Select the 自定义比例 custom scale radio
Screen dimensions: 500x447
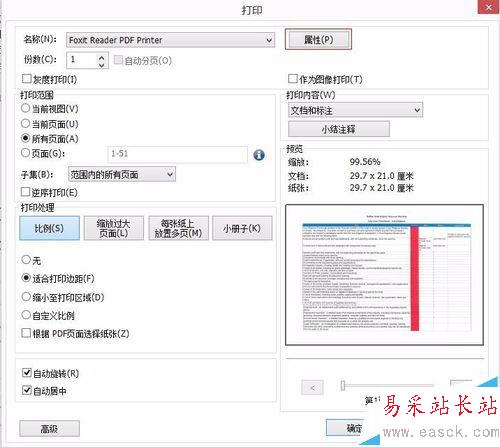[26, 315]
